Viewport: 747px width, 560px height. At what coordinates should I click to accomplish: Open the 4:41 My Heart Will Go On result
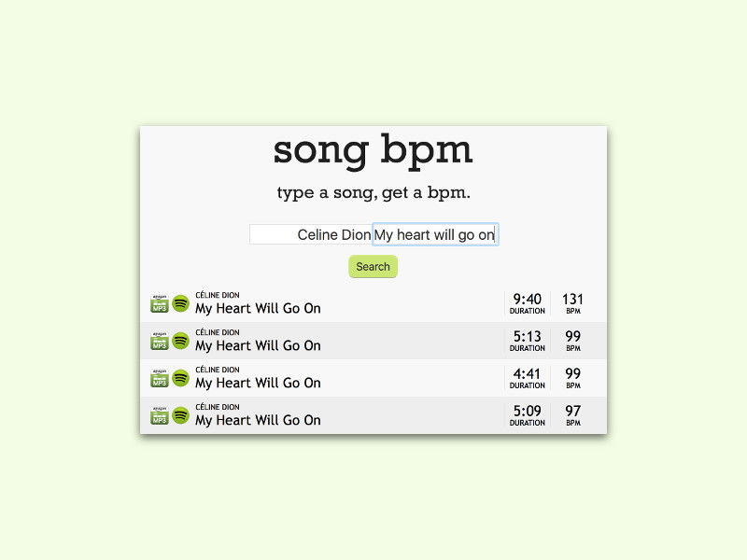pyautogui.click(x=258, y=383)
